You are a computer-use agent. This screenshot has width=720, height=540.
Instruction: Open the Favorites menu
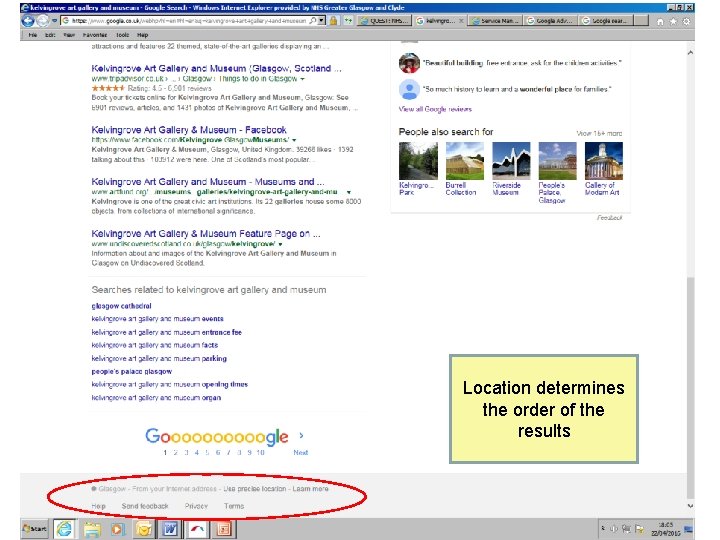(95, 35)
